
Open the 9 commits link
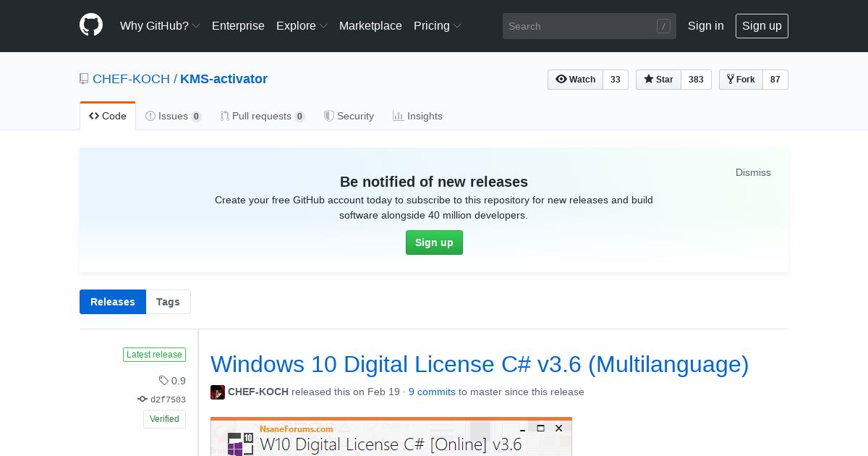click(x=432, y=392)
